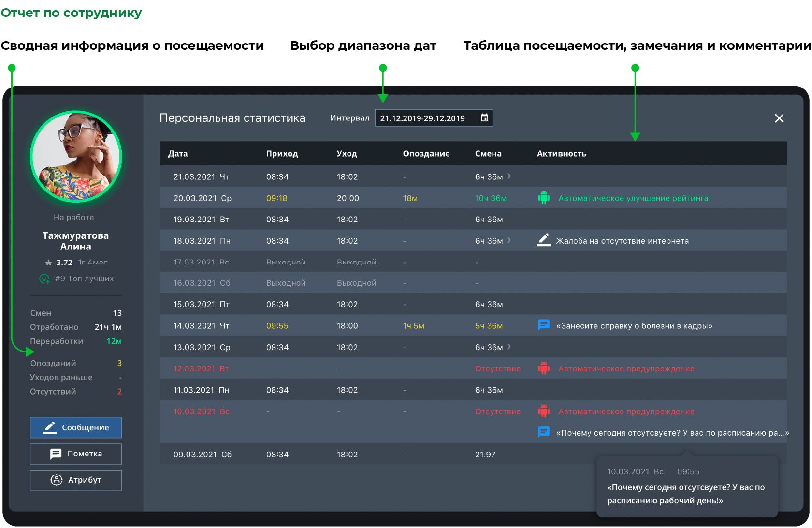Sort by the Уход column header
The image size is (812, 528).
[347, 154]
